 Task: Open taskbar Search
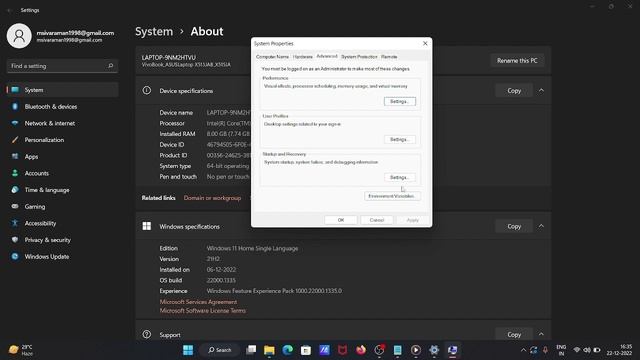click(x=220, y=350)
